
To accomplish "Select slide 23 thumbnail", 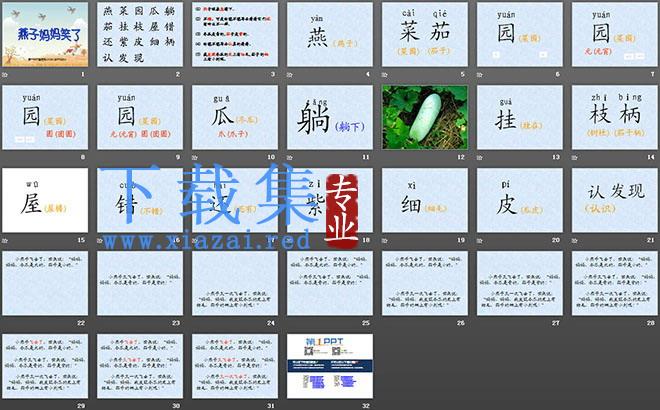I will coord(140,283).
